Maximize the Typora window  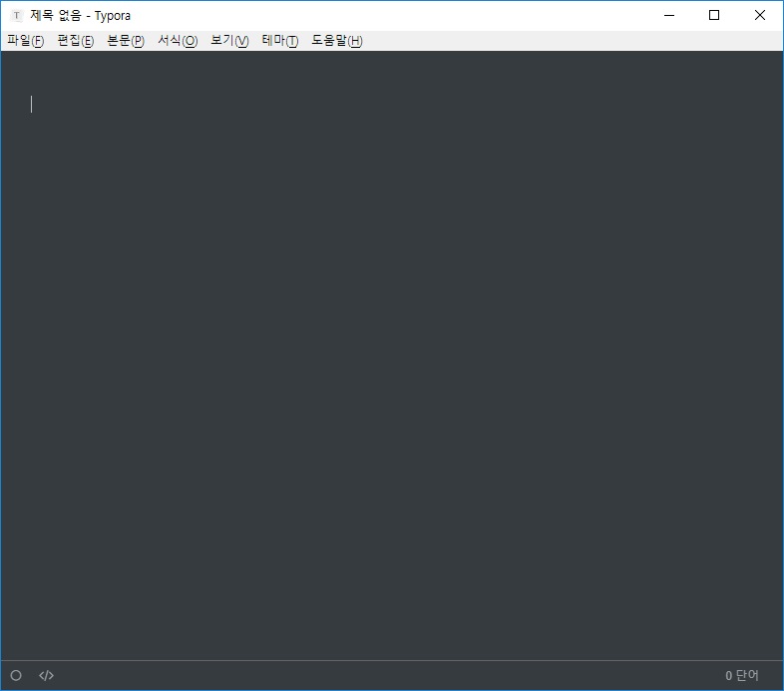point(714,16)
